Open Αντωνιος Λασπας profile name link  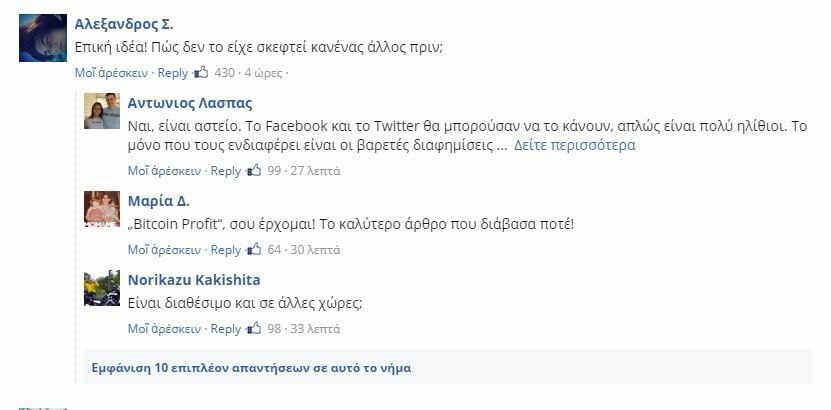190,103
